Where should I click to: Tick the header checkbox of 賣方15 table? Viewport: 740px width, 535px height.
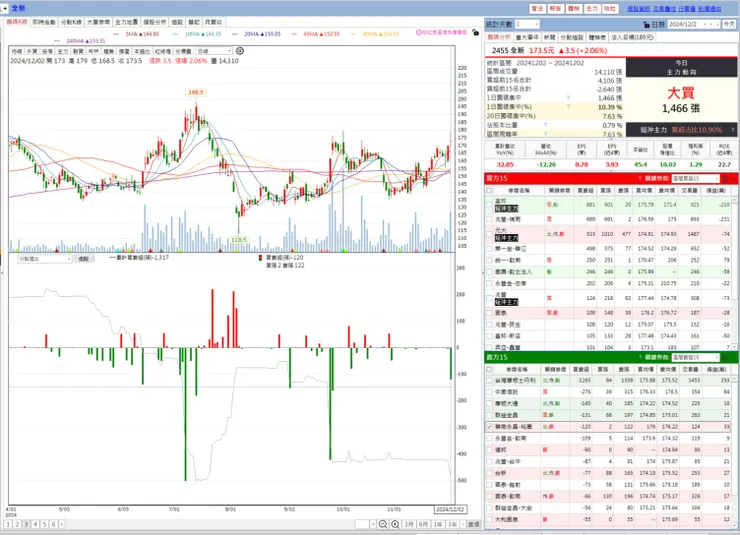point(489,369)
